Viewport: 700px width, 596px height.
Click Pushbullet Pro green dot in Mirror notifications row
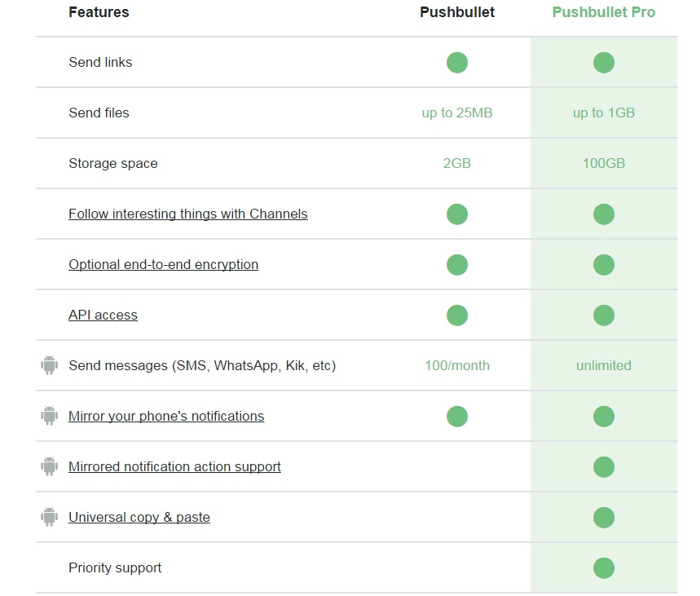tap(604, 416)
